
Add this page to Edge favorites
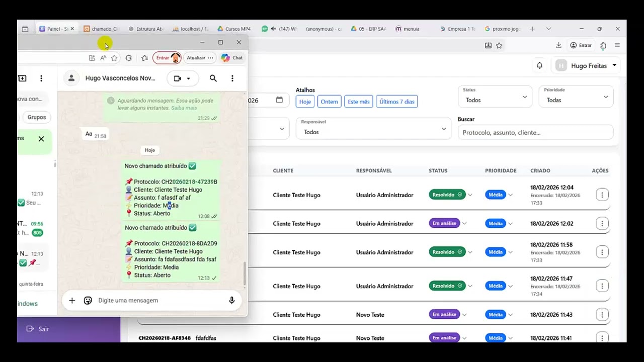(x=114, y=58)
